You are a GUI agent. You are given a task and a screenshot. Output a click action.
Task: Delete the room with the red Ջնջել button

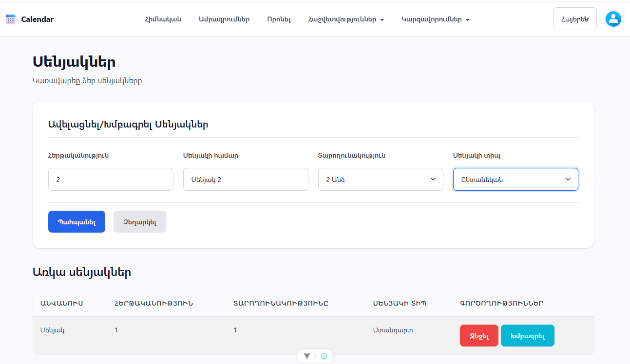click(479, 336)
